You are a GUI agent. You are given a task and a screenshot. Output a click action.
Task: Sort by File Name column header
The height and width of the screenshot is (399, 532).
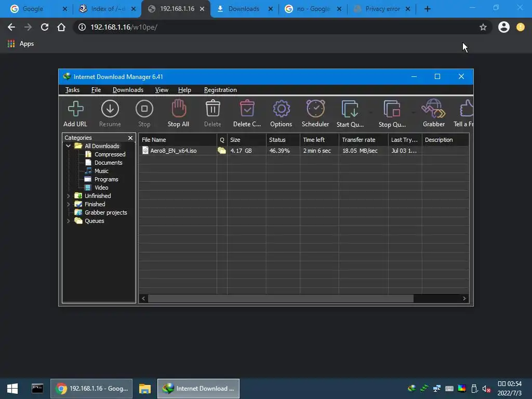coord(178,140)
